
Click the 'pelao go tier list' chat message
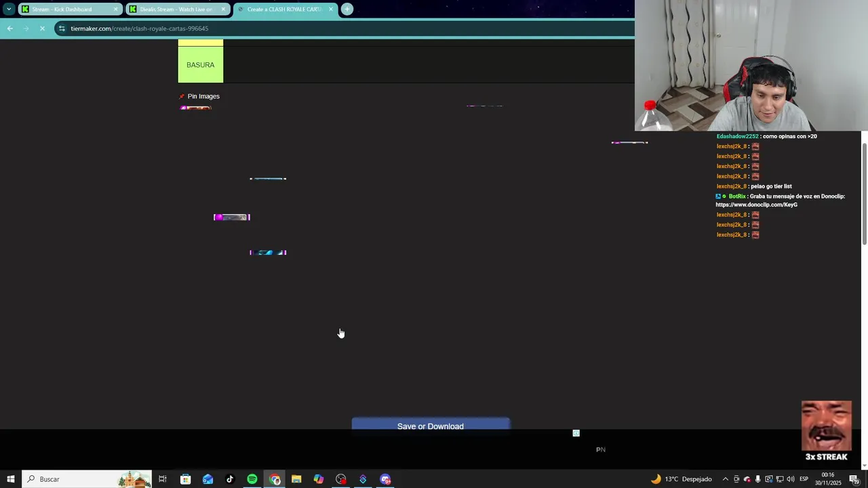771,186
